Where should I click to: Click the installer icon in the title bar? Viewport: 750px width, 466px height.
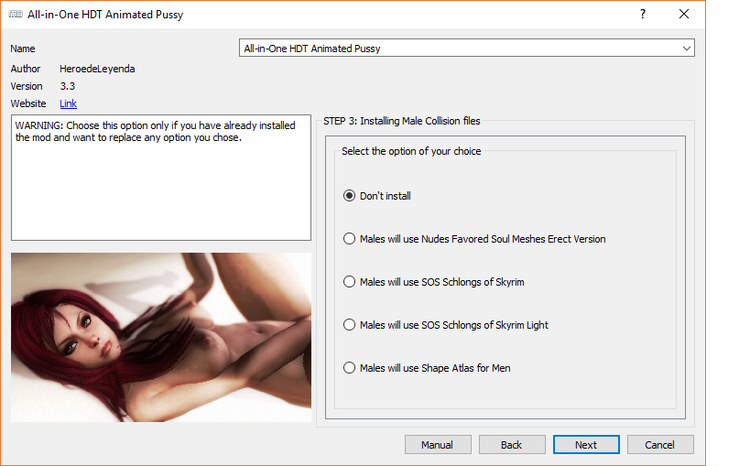click(x=15, y=14)
